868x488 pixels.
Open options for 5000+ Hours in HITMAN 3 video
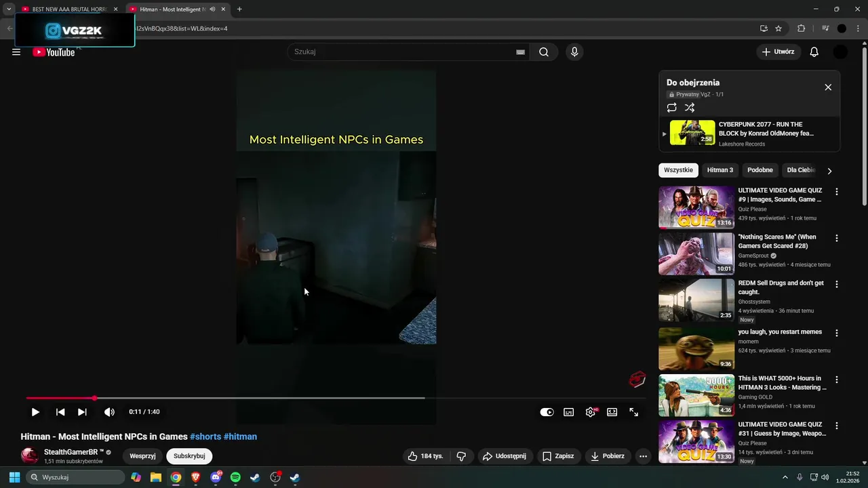(836, 380)
